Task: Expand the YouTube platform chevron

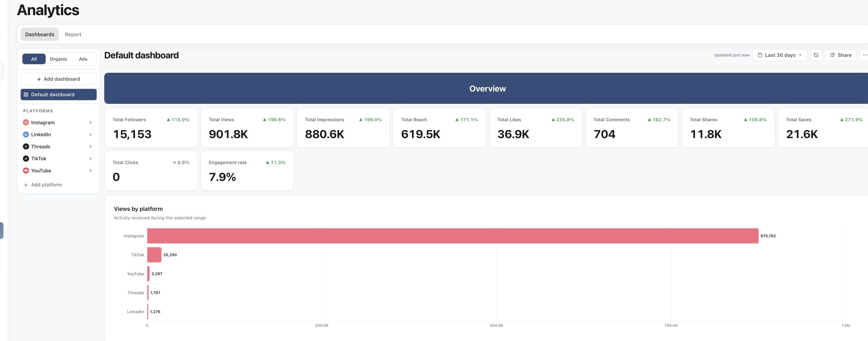Action: (x=90, y=170)
